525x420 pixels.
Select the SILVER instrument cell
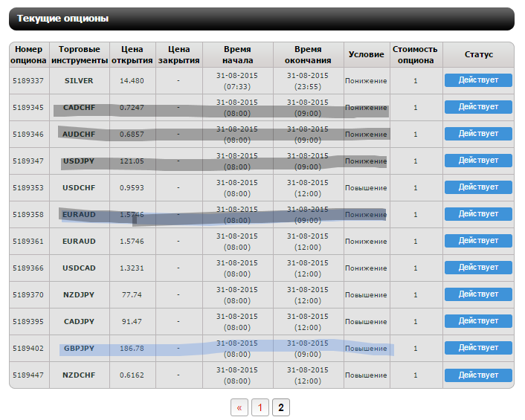coord(79,80)
